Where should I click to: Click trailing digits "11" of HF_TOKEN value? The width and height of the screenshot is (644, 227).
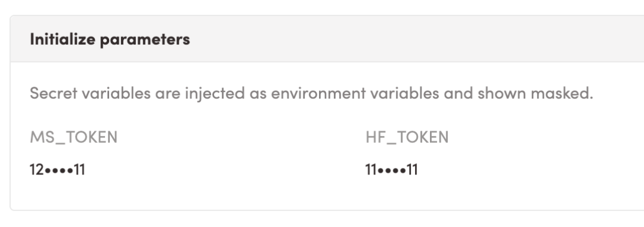coord(412,170)
